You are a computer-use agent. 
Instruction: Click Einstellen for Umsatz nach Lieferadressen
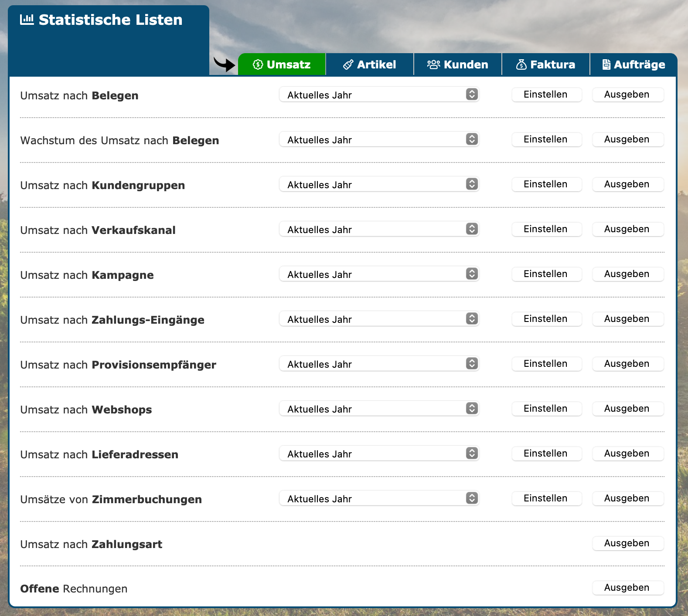tap(546, 454)
